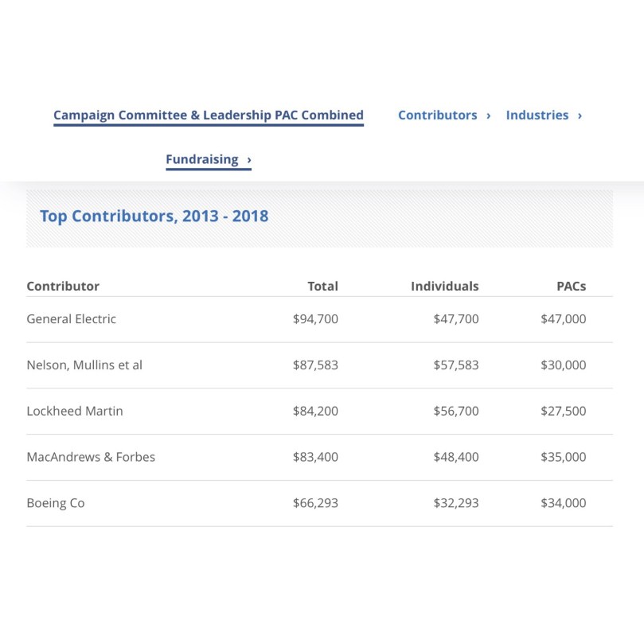Select Boeing's $34,000 PACs amount

pyautogui.click(x=563, y=503)
